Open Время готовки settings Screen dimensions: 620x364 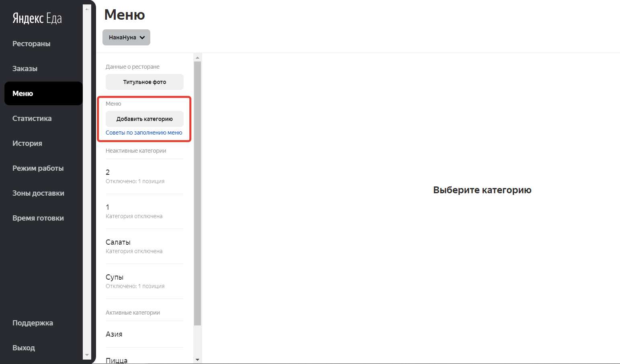coord(38,218)
